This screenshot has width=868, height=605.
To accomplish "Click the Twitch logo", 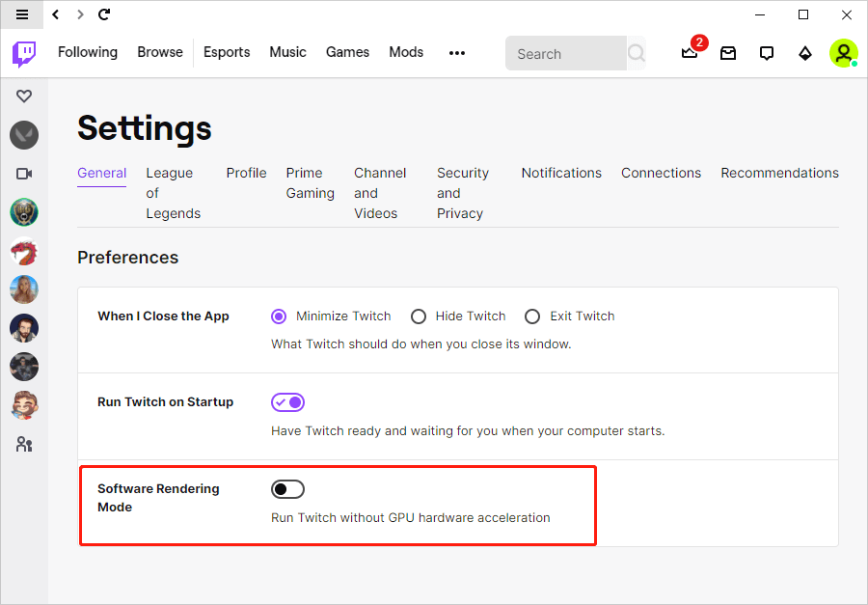I will pos(24,54).
